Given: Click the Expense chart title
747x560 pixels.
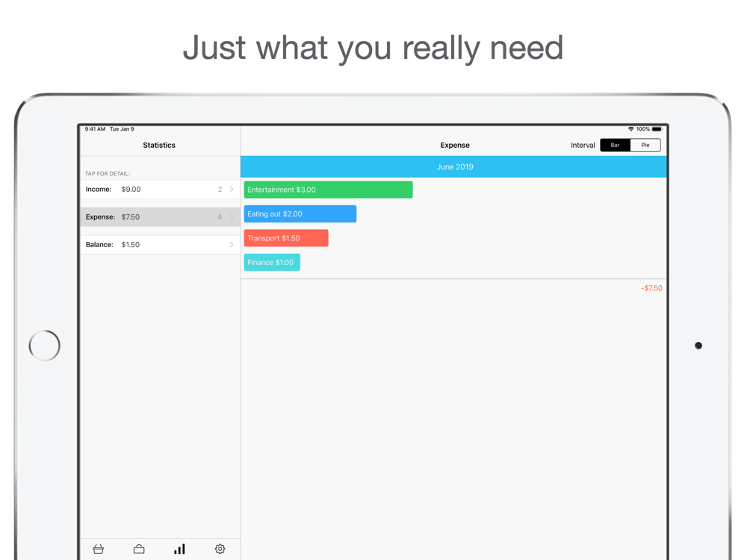Looking at the screenshot, I should (x=455, y=146).
